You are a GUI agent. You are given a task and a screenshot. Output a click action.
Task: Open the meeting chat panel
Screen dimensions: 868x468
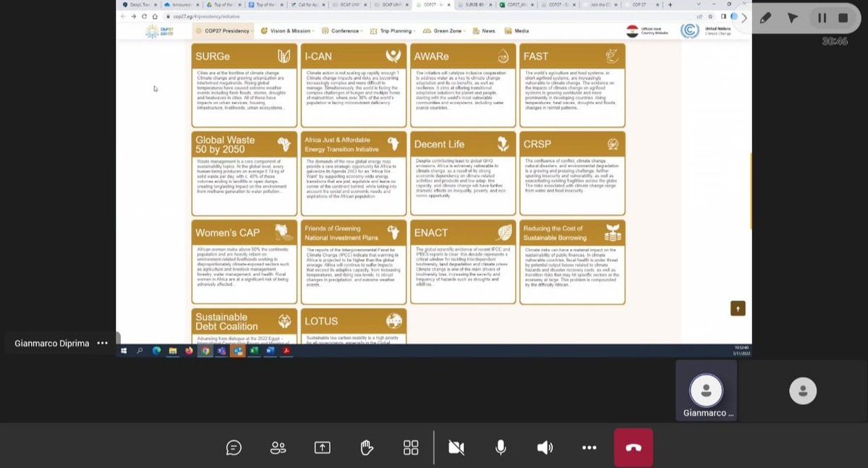click(x=234, y=448)
